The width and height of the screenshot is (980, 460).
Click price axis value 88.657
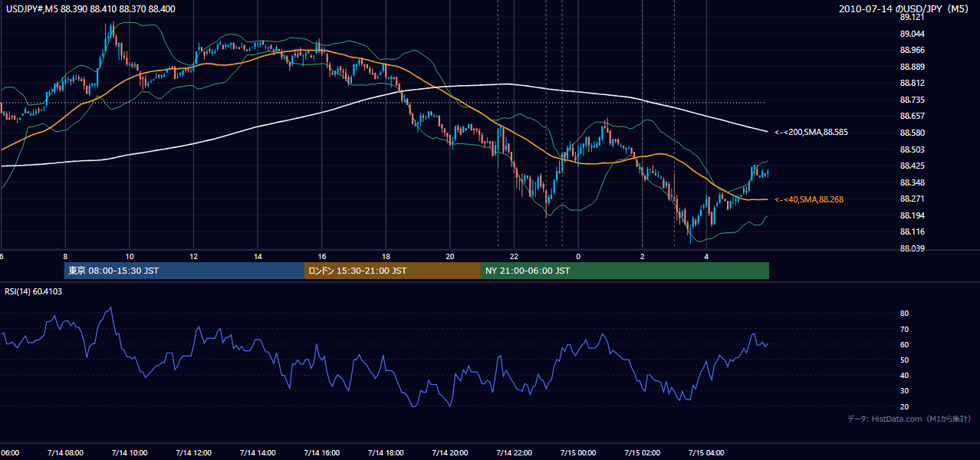tap(912, 116)
